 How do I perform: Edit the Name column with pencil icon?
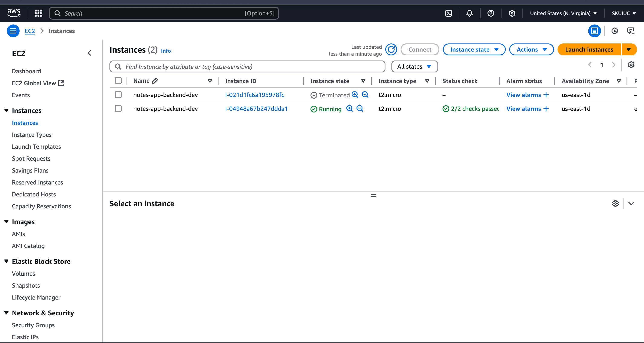pos(155,81)
